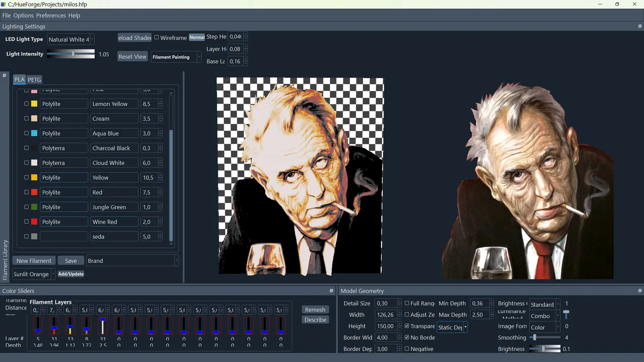Open the Sunlit Orange filament dropdown
This screenshot has width=644, height=362.
(x=34, y=274)
